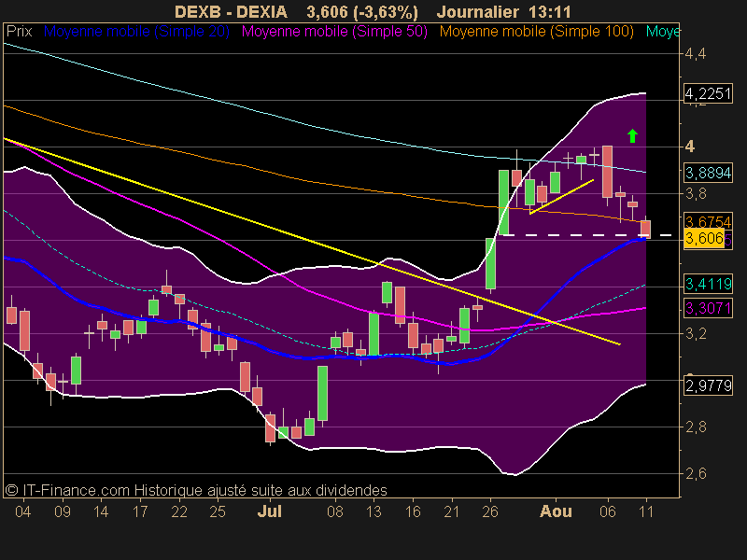Click the 26 date axis label

[490, 511]
